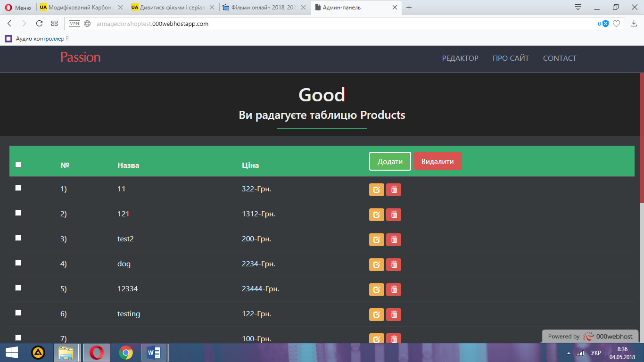Image resolution: width=644 pixels, height=362 pixels.
Task: Open Opera speed dial grid
Action: 54,24
